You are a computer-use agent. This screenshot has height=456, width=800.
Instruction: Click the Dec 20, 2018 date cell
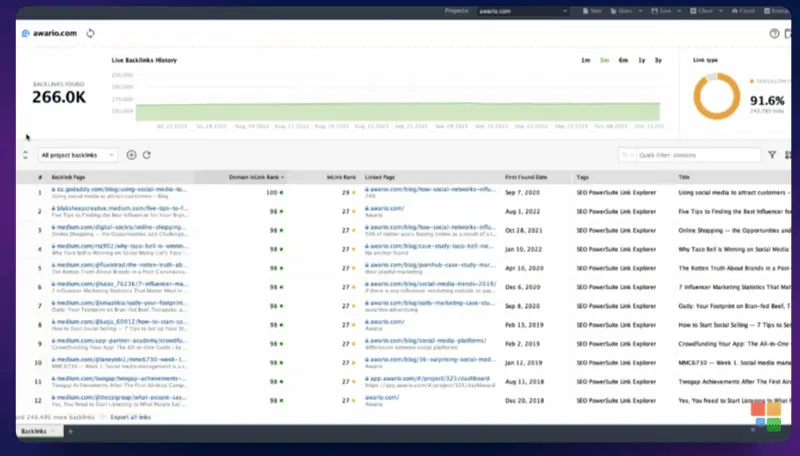coord(524,401)
